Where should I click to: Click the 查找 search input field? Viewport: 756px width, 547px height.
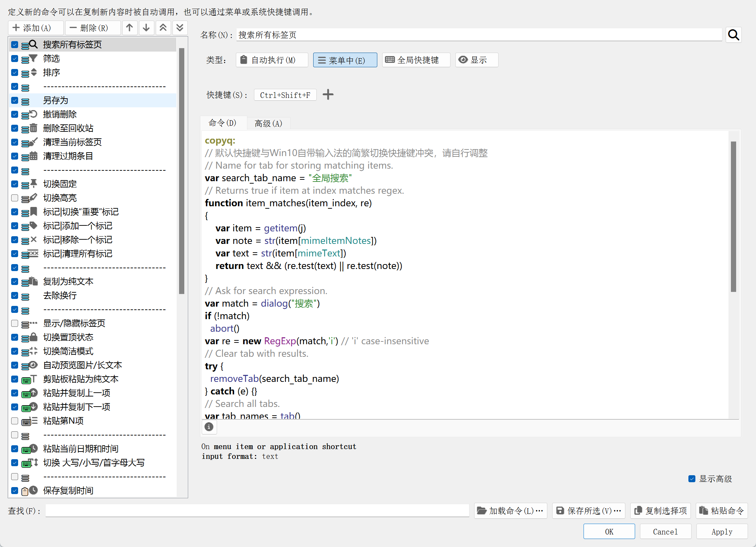[x=257, y=511]
